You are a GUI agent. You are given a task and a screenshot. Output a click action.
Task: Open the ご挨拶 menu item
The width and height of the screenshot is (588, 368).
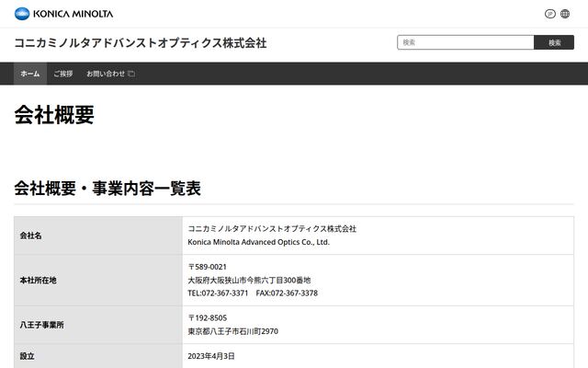coord(63,74)
